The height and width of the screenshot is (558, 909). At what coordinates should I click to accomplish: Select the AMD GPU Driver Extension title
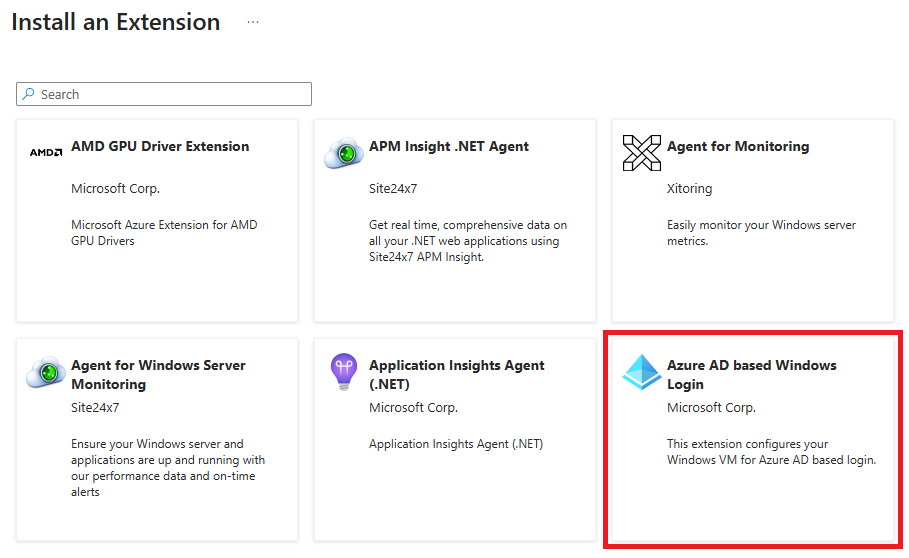click(160, 146)
